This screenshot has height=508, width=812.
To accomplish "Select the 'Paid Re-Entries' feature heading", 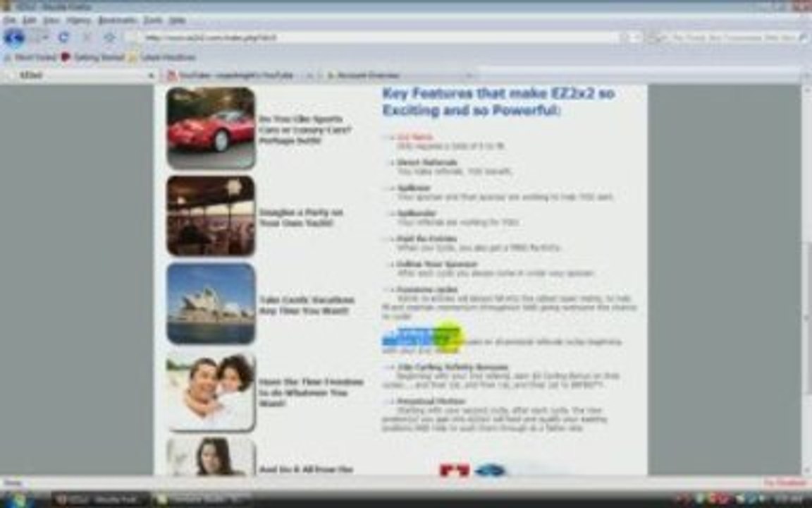I will (426, 238).
